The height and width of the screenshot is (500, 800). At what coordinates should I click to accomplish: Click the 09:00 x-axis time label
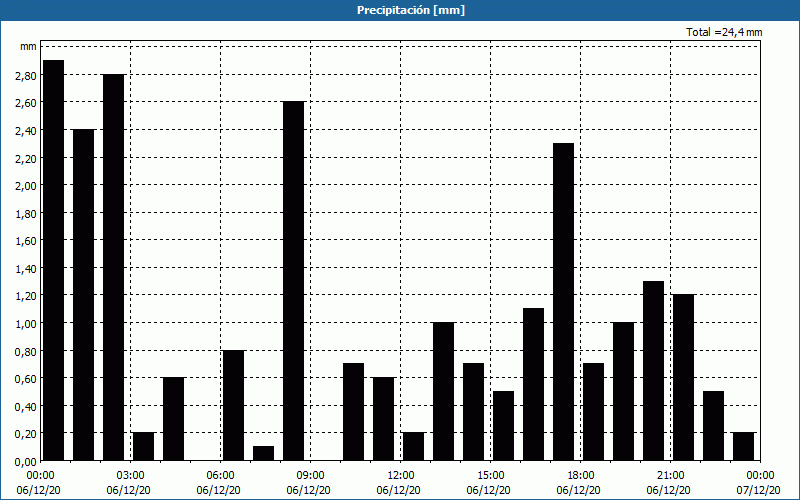click(310, 476)
